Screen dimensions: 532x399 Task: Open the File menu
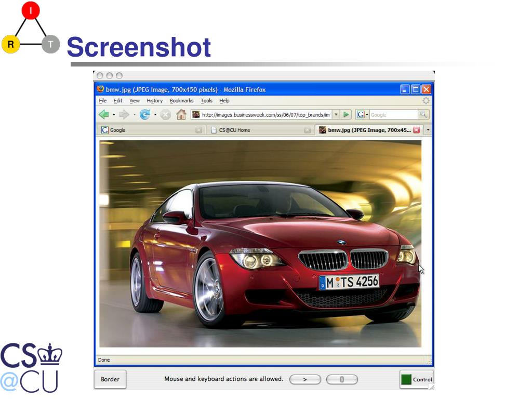pyautogui.click(x=102, y=100)
